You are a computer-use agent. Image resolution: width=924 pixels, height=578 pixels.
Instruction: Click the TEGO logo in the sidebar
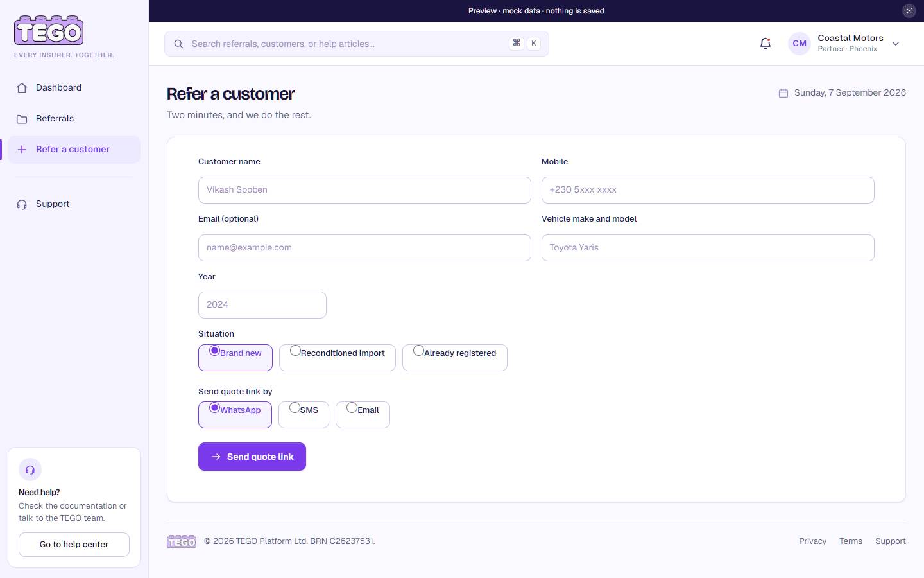click(x=49, y=30)
